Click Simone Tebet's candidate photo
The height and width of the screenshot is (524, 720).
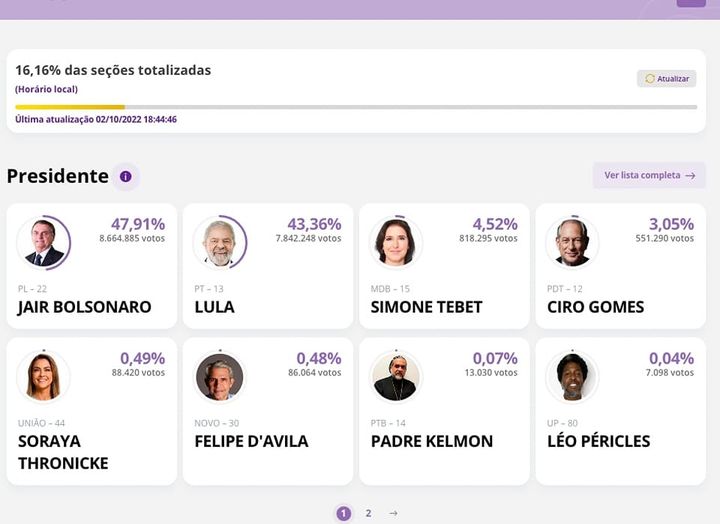pos(396,243)
